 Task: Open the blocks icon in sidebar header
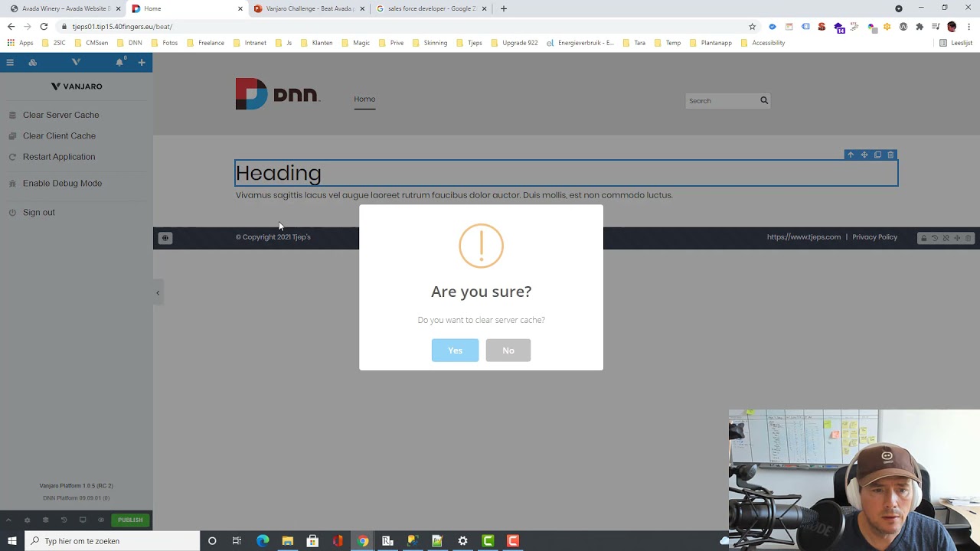[x=33, y=63]
